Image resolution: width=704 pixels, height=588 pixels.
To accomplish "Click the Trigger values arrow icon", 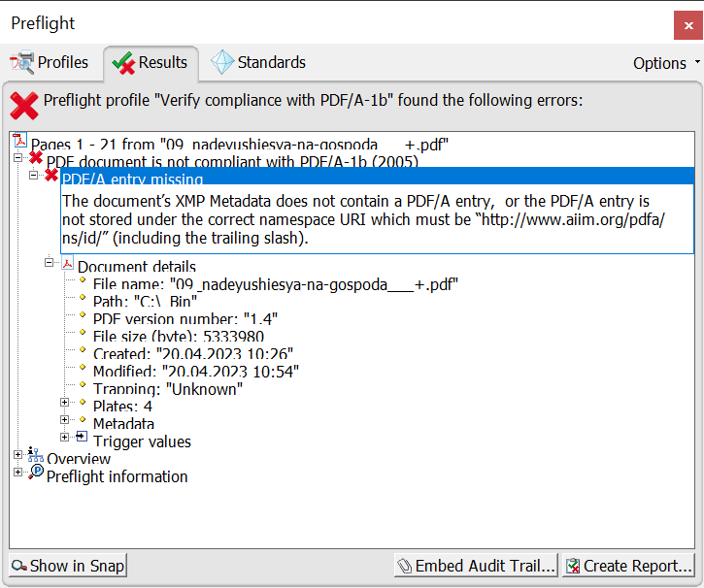I will 82,437.
